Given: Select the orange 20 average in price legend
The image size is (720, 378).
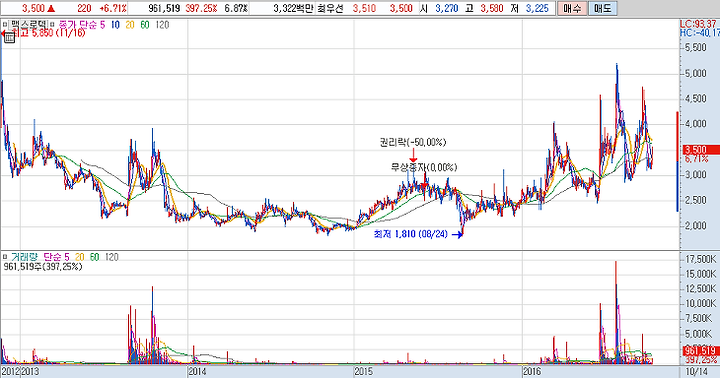Looking at the screenshot, I should coord(130,25).
